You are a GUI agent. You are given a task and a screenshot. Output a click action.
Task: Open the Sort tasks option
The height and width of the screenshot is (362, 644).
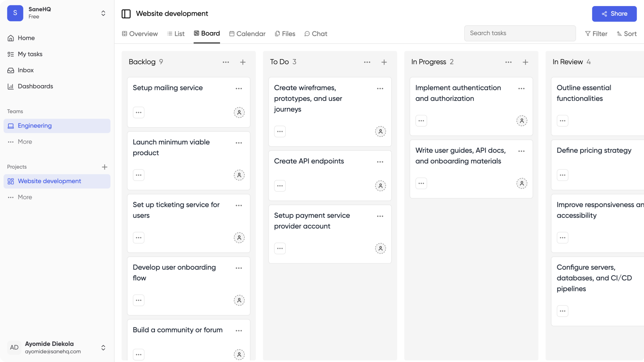click(627, 34)
